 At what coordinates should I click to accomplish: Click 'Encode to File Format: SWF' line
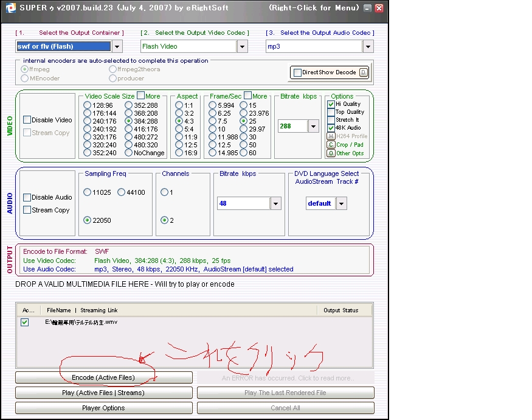click(66, 251)
